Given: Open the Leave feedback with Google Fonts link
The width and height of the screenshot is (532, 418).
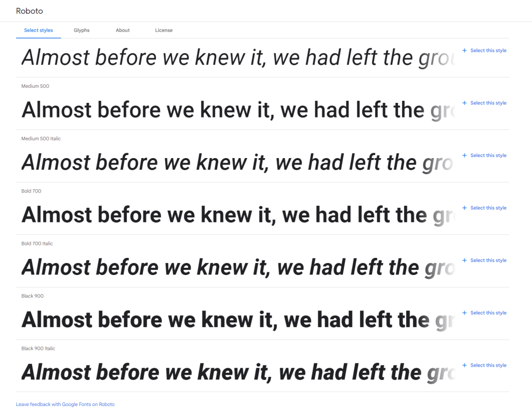Looking at the screenshot, I should click(x=65, y=404).
